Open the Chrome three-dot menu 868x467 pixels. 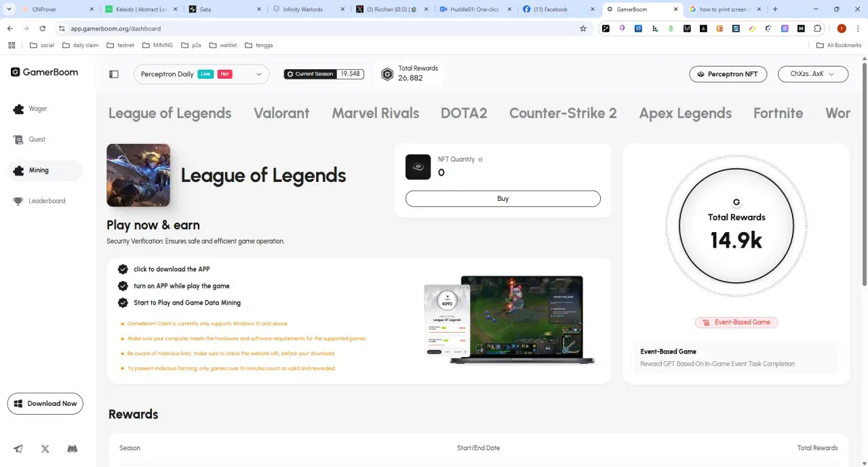click(859, 29)
